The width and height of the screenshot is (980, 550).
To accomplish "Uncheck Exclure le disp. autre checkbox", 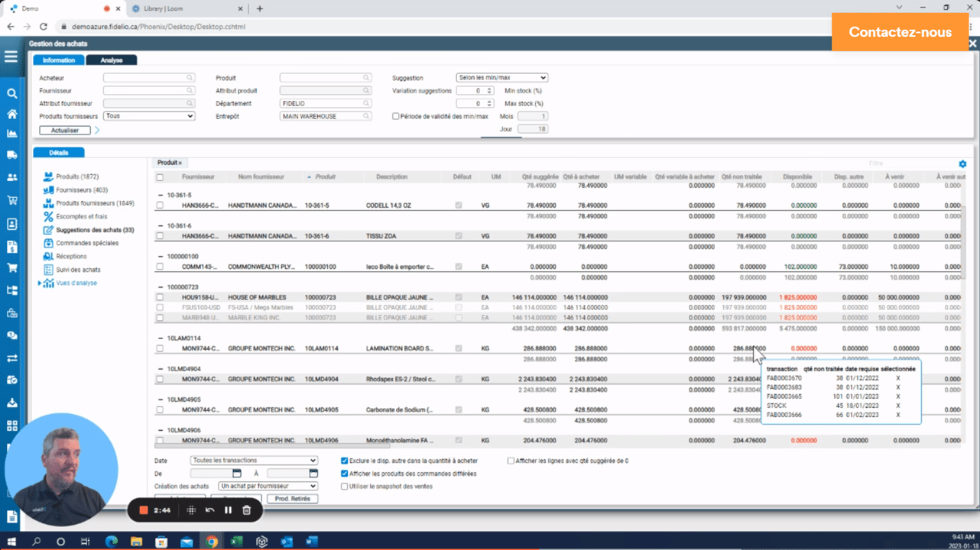I will (x=345, y=461).
